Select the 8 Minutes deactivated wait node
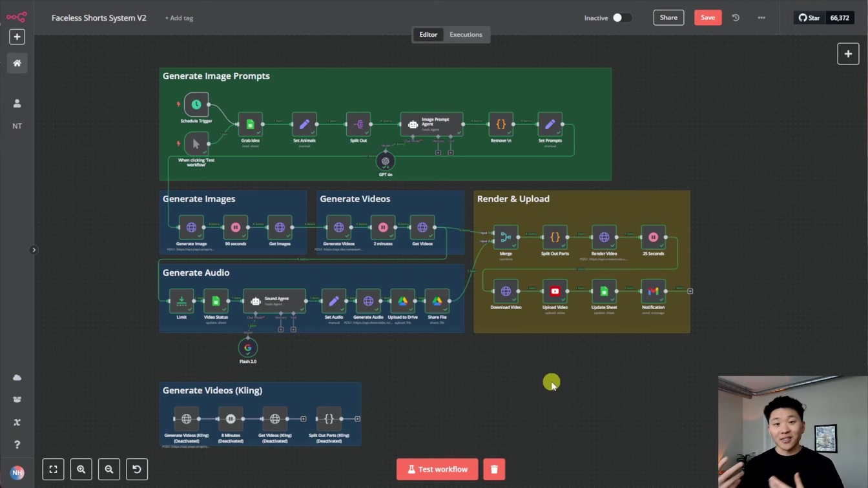Image resolution: width=868 pixels, height=488 pixels. coord(231,419)
